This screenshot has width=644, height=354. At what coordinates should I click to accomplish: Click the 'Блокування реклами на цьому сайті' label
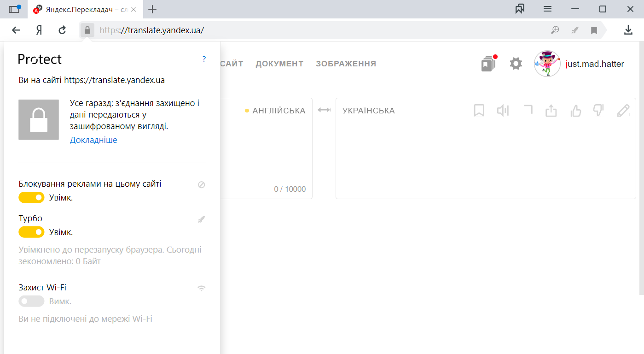click(90, 184)
